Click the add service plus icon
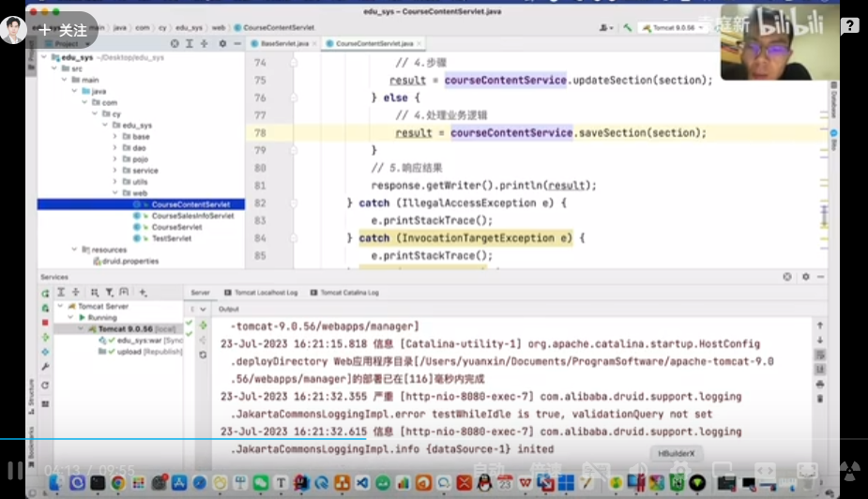The height and width of the screenshot is (499, 868). pyautogui.click(x=144, y=293)
